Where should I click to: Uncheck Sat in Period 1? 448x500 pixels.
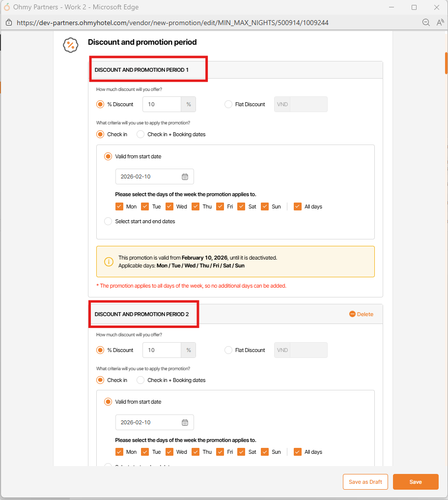[241, 206]
